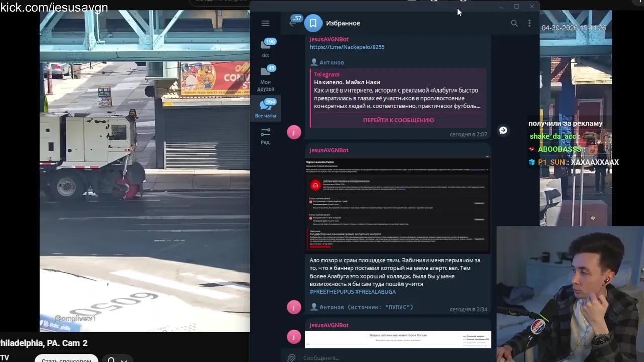644x362 pixels.
Task: Go back using the arrow with 57 badge
Action: (x=295, y=21)
